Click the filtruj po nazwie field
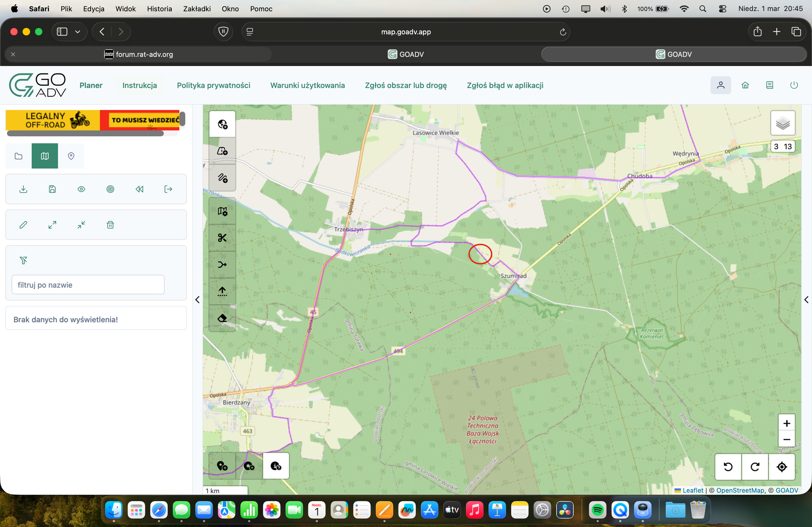This screenshot has height=527, width=812. coord(88,285)
